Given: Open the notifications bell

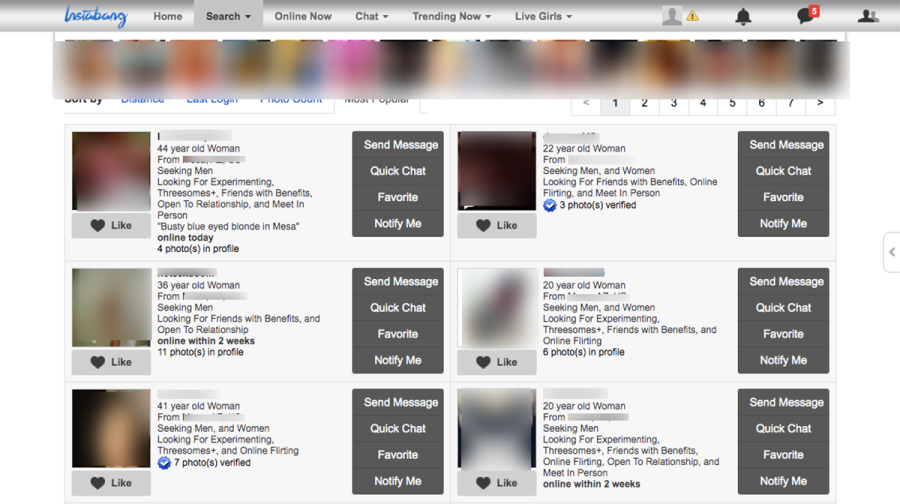Looking at the screenshot, I should pyautogui.click(x=743, y=17).
